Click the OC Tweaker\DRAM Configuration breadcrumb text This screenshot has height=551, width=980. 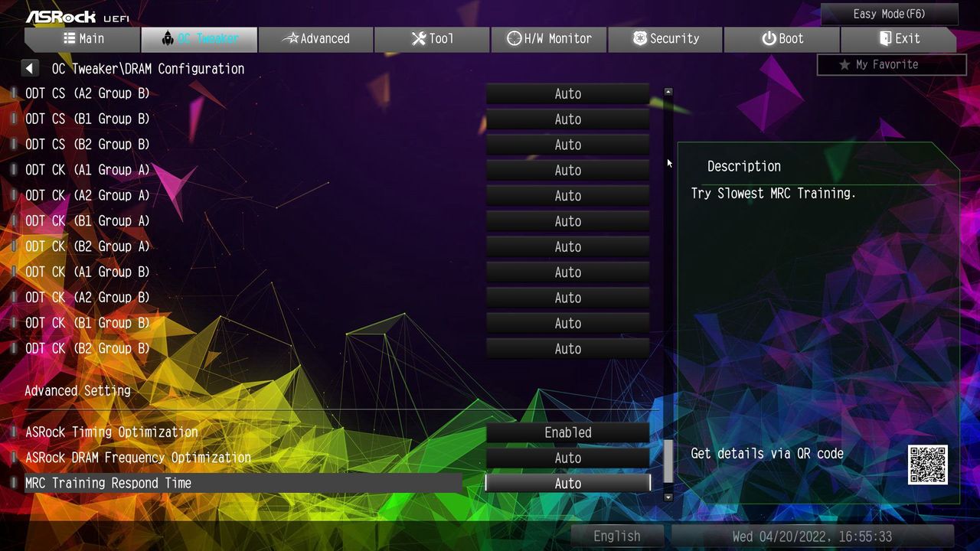pos(148,69)
